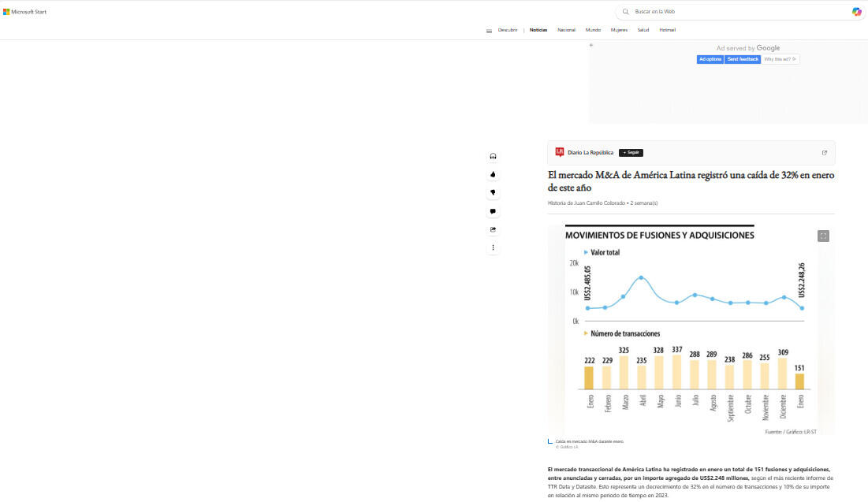Open the hamburger navigation menu
868x502 pixels.
489,31
